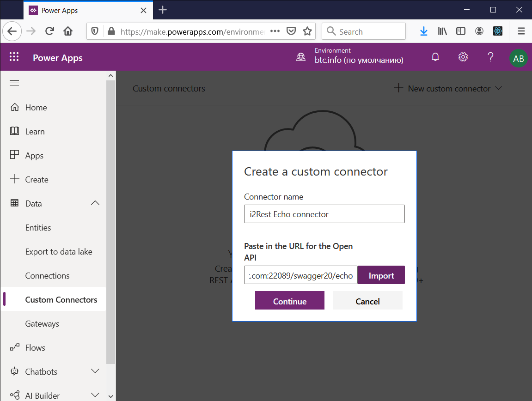
Task: Open Export to data lake
Action: tap(59, 252)
